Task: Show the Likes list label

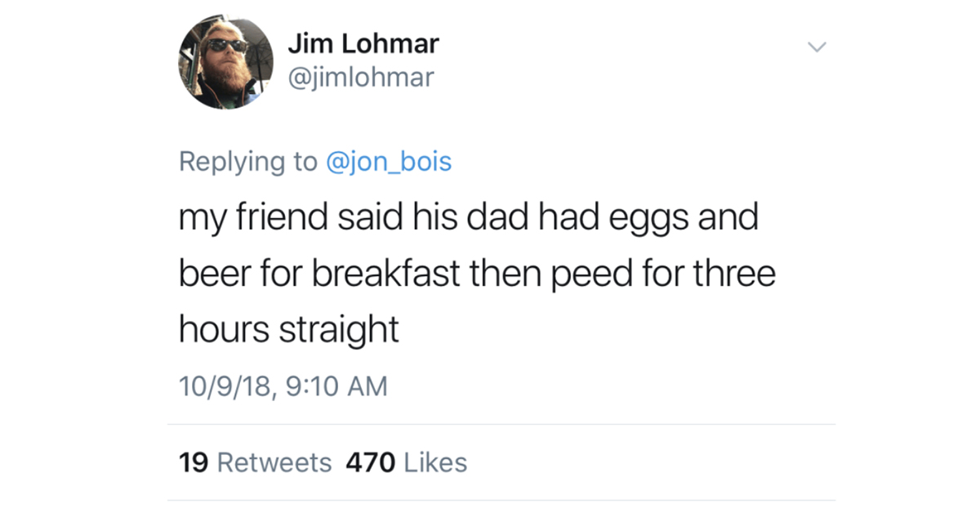Action: click(x=436, y=462)
